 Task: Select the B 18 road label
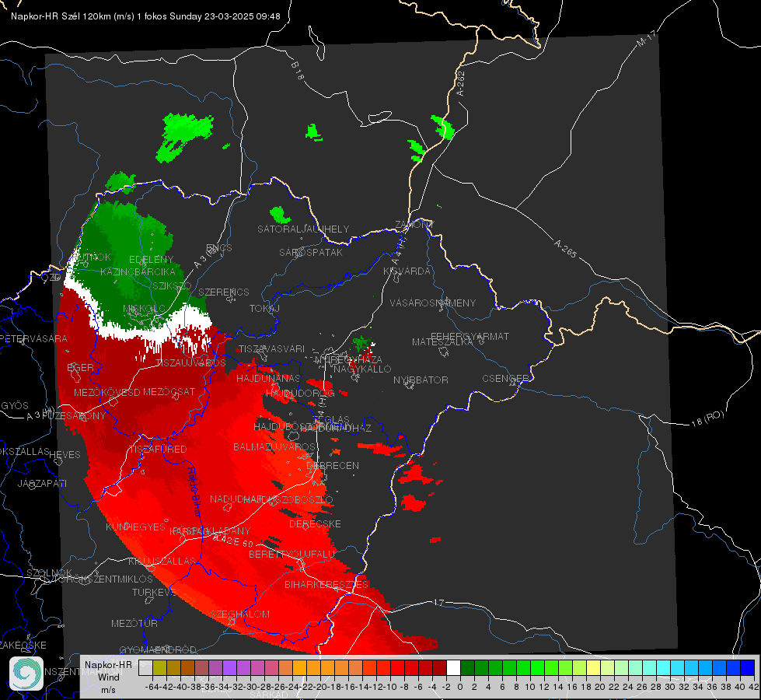298,71
